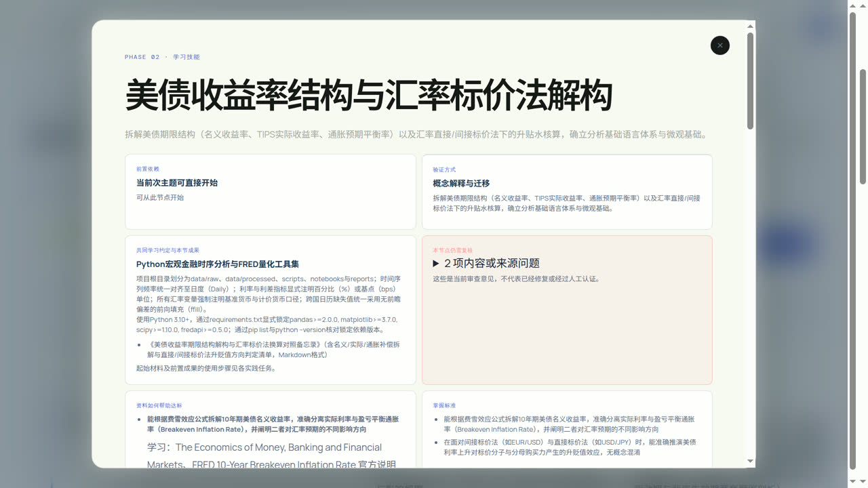The width and height of the screenshot is (868, 488).
Task: Click the browser page scrollbar up arrow
Action: click(863, 6)
